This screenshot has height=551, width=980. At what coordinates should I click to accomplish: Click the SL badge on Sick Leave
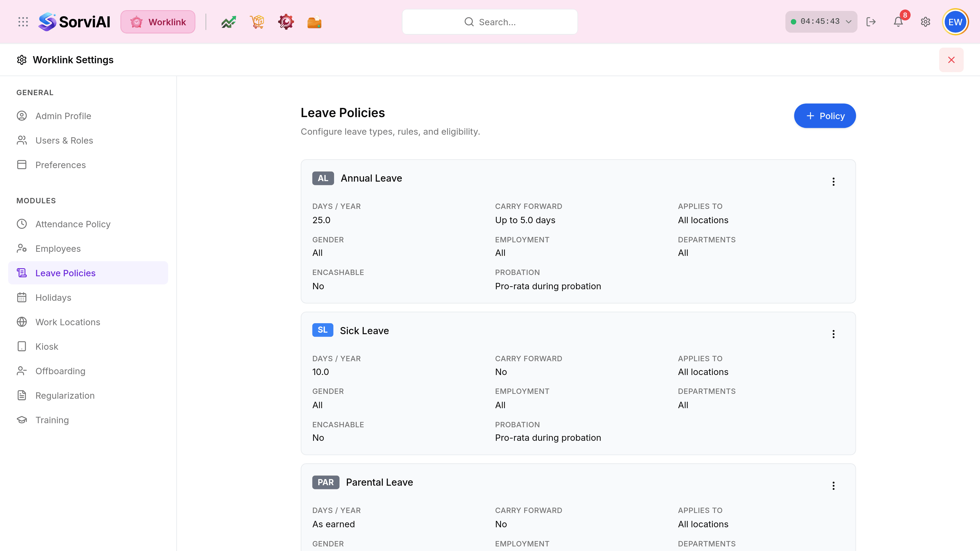(x=323, y=330)
